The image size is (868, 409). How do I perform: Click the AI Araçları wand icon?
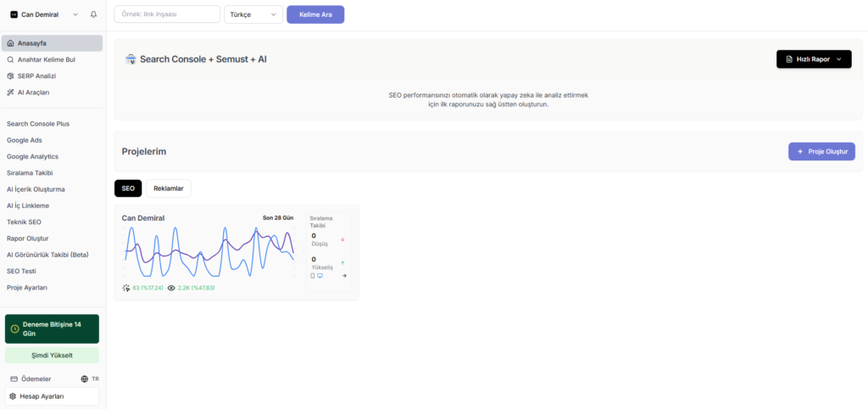10,92
